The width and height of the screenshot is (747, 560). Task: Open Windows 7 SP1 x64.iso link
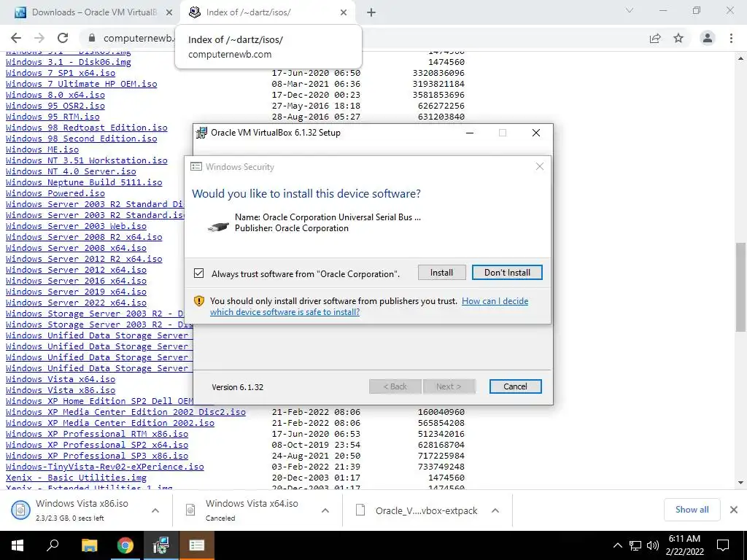pos(61,73)
